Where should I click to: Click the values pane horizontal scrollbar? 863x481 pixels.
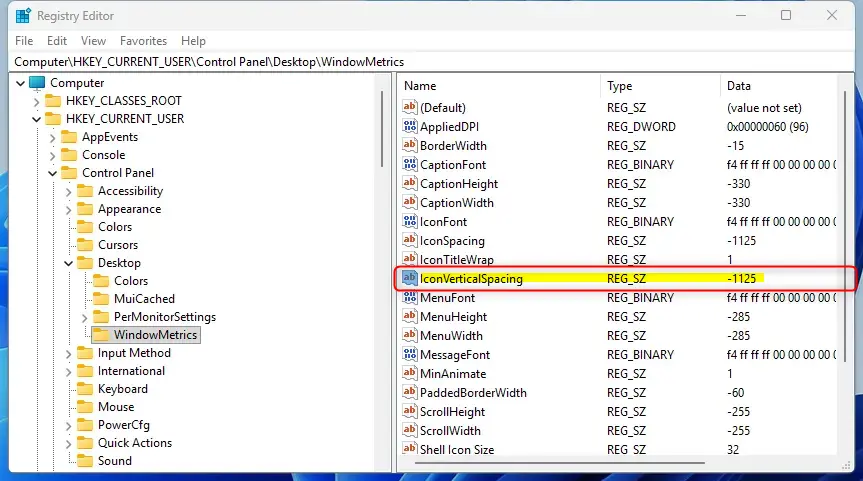[x=559, y=463]
